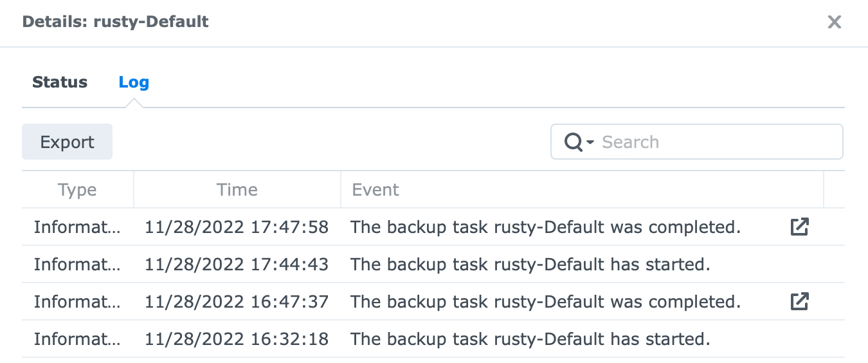Export the log entries
The image size is (868, 363).
[x=67, y=142]
